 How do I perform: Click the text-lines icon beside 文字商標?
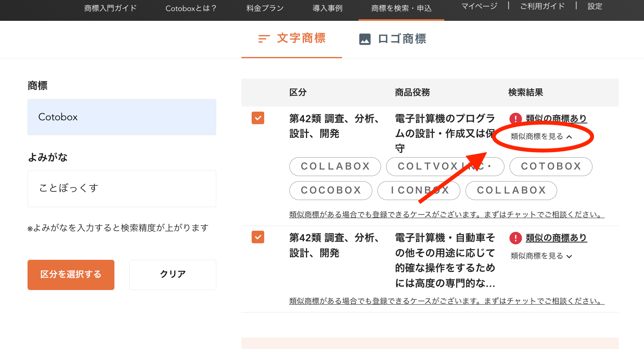pos(264,39)
